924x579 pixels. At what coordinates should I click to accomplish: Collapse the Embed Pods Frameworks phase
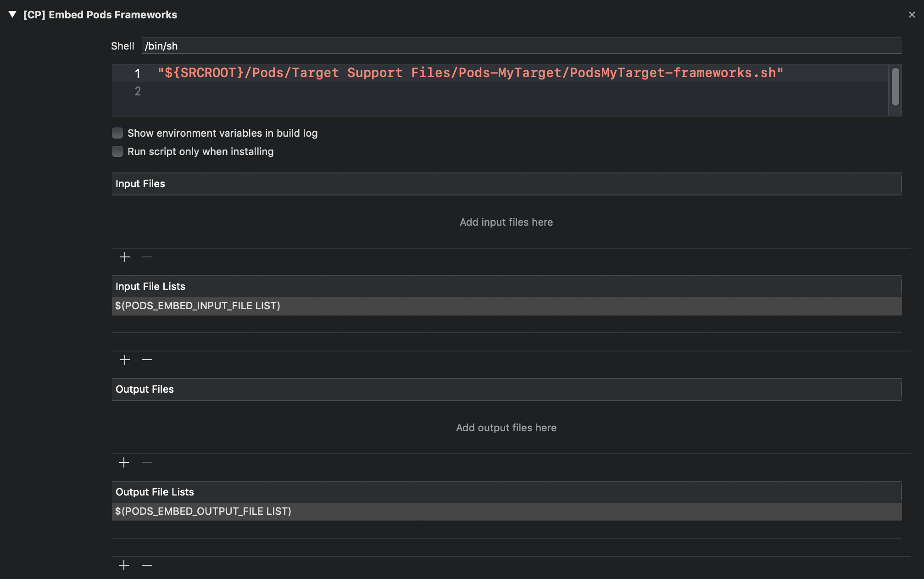(12, 15)
